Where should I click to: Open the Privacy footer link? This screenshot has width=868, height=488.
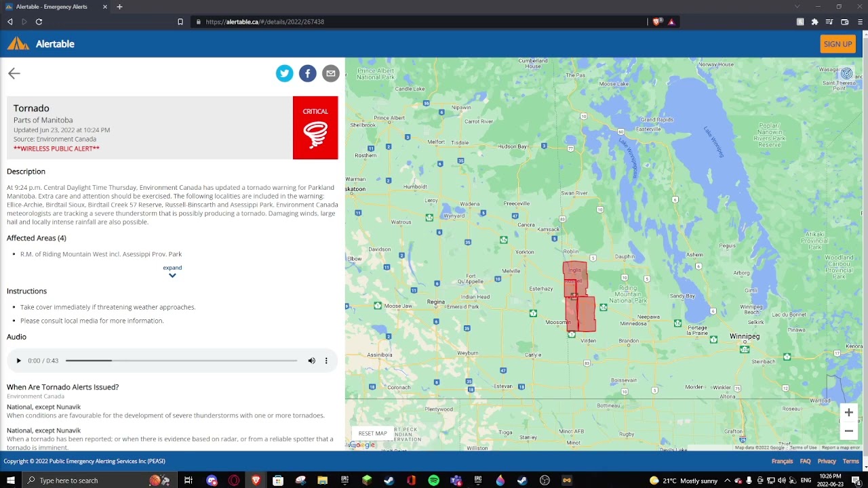pos(827,461)
